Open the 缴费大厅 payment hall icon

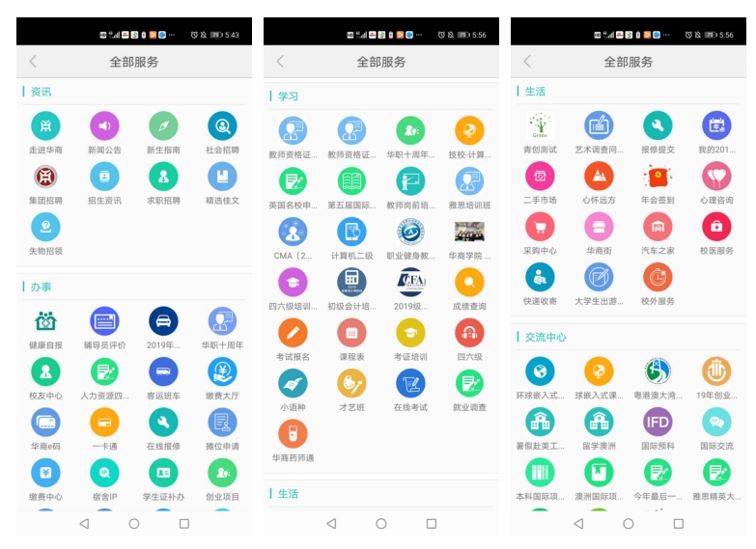click(222, 371)
